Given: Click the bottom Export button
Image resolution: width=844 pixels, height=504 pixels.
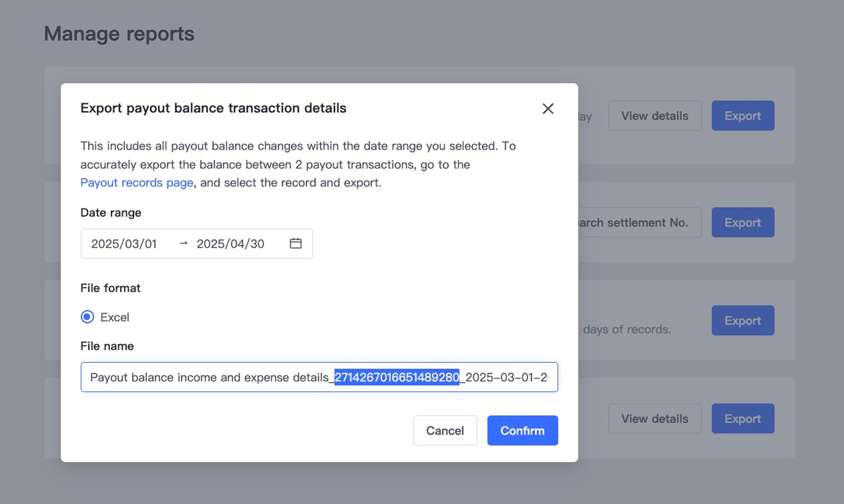Looking at the screenshot, I should point(742,419).
